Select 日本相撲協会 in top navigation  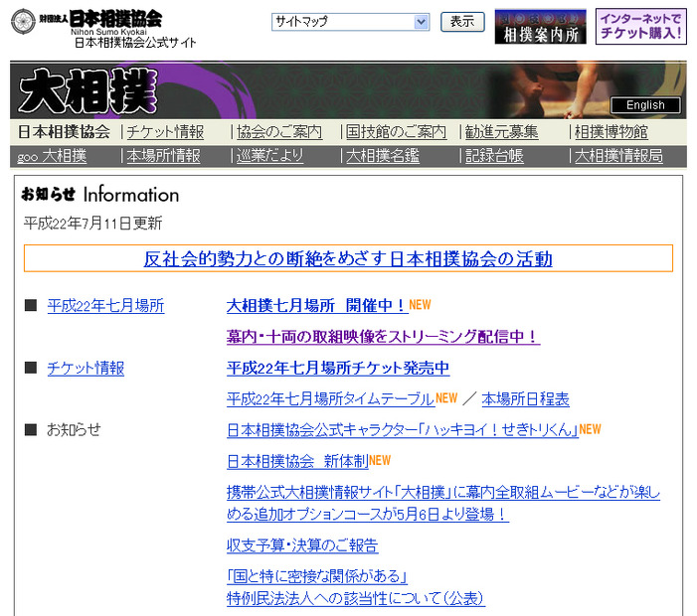(x=64, y=132)
